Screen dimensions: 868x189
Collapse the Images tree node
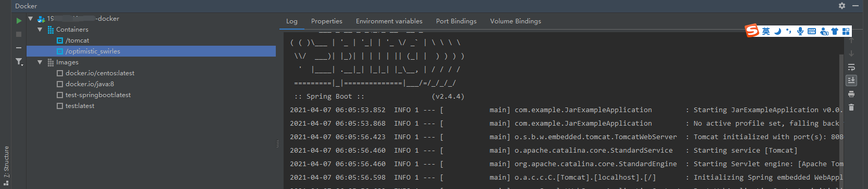coord(40,62)
